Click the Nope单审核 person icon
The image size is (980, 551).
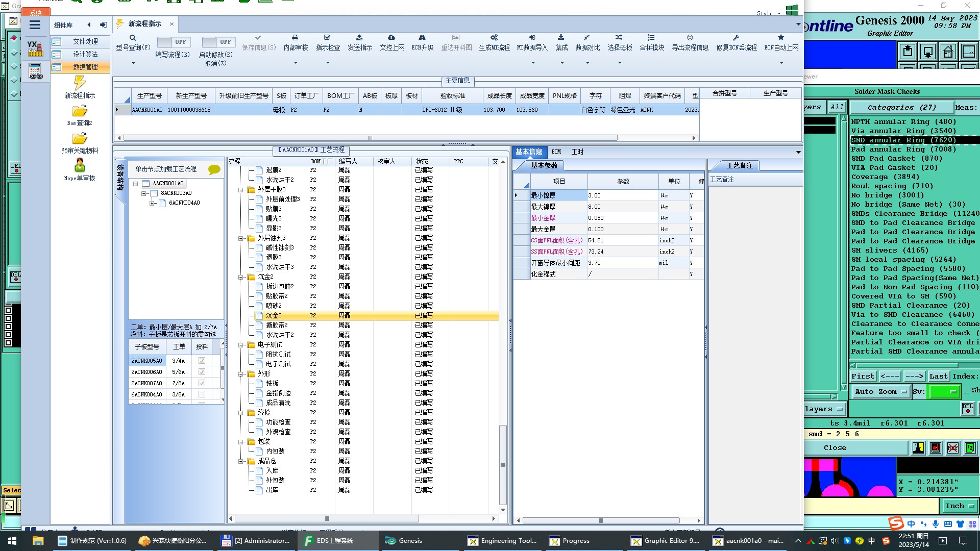coord(80,165)
